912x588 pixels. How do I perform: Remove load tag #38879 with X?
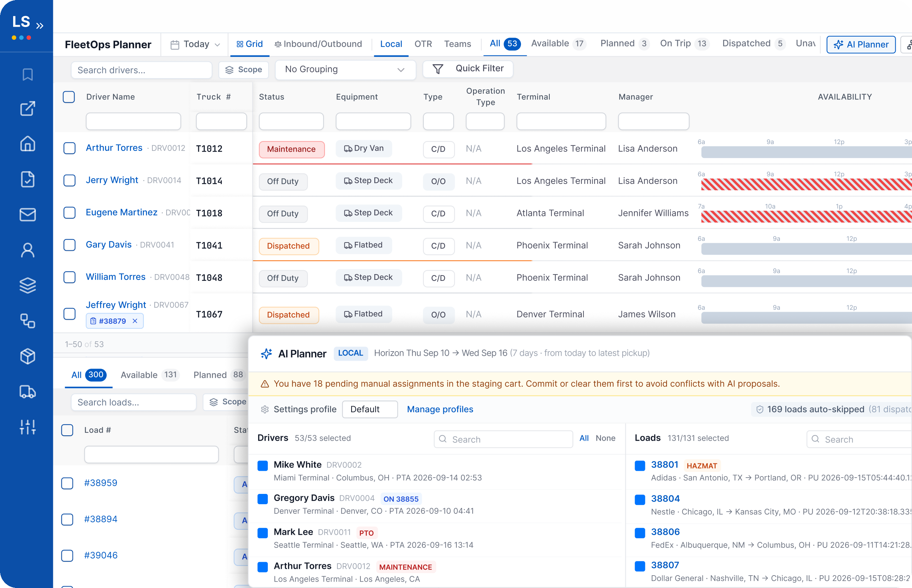tap(135, 321)
